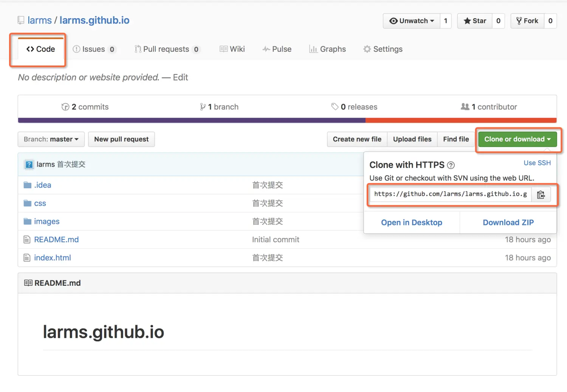567x392 pixels.
Task: Click the Issues exclamation icon
Action: [x=76, y=49]
